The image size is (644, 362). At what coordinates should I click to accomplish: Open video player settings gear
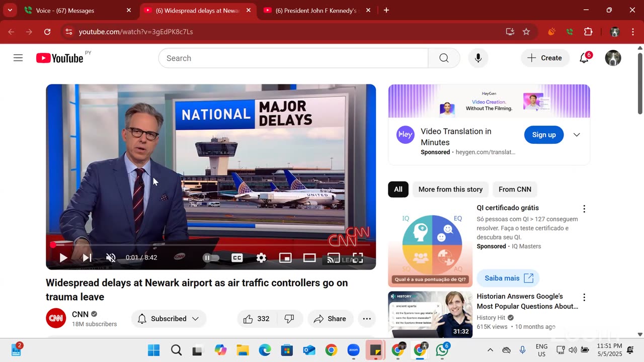click(x=261, y=258)
